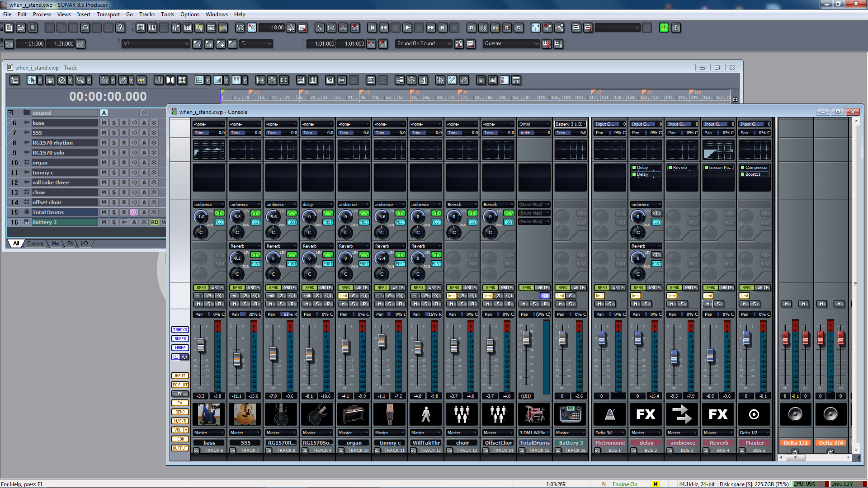Viewport: 868px width, 488px height.
Task: Click the drum kit icon of TotalDrums strip
Action: (x=534, y=414)
